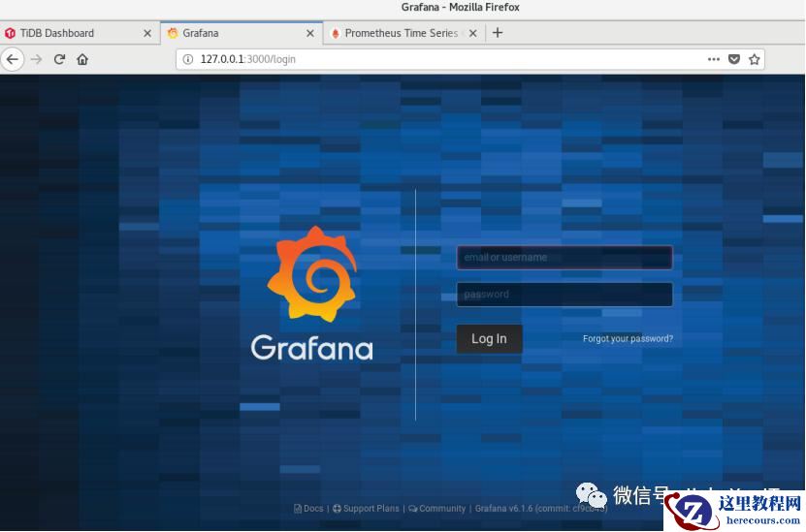Show site information icon in address bar
806x532 pixels.
click(x=188, y=59)
